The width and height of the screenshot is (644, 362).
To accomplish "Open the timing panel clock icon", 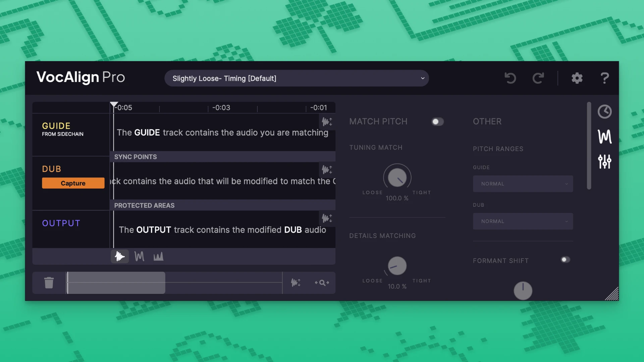I will pyautogui.click(x=604, y=112).
